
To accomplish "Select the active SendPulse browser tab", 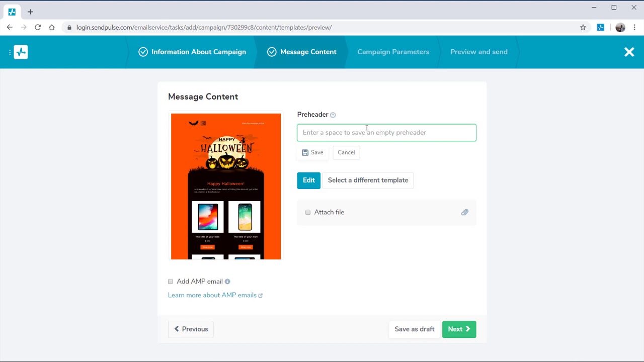I will tap(12, 12).
